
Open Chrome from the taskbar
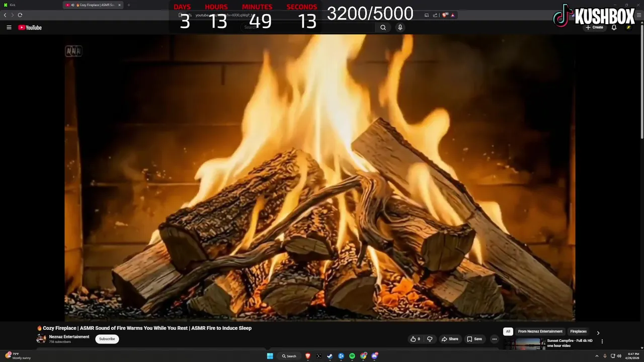(x=363, y=356)
